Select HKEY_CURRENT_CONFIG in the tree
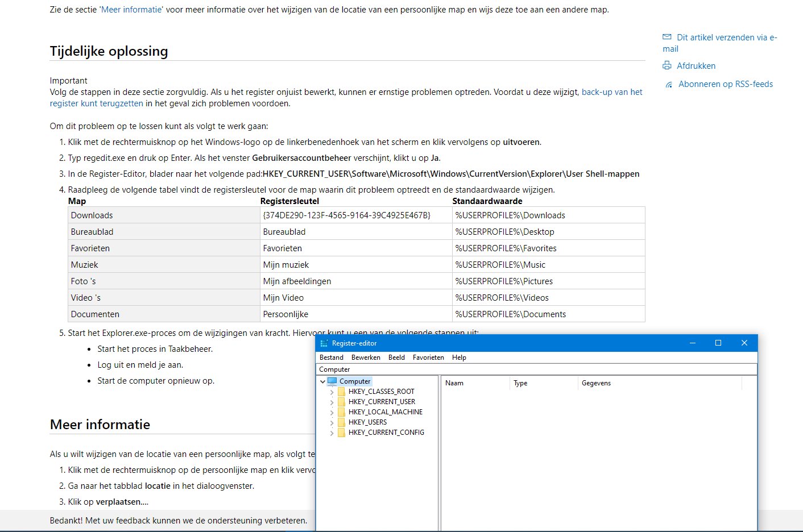This screenshot has height=532, width=803. point(386,433)
